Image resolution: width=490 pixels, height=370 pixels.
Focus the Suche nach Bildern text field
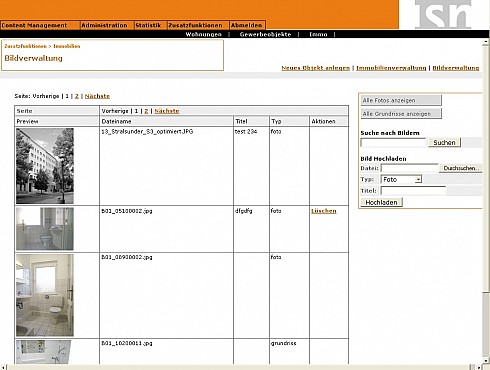point(393,143)
